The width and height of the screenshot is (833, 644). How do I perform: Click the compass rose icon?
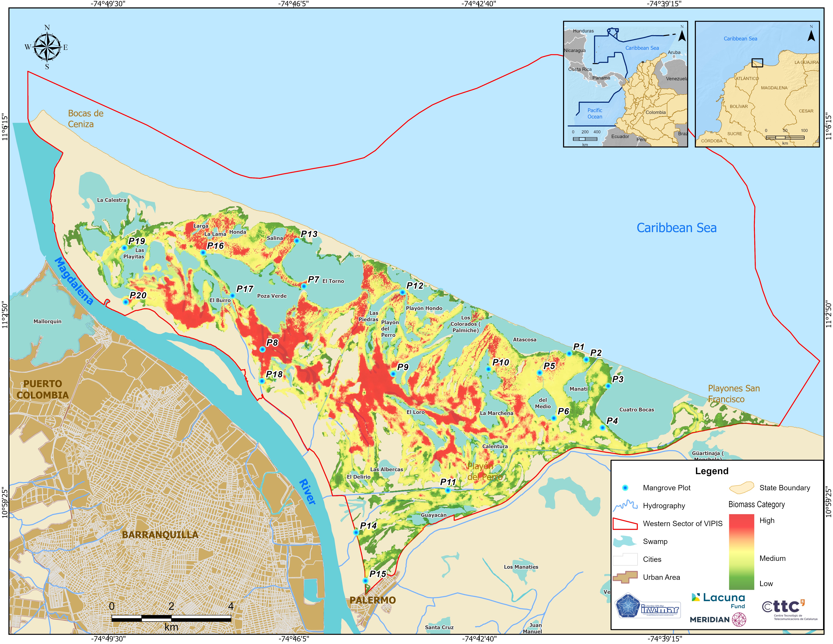47,47
